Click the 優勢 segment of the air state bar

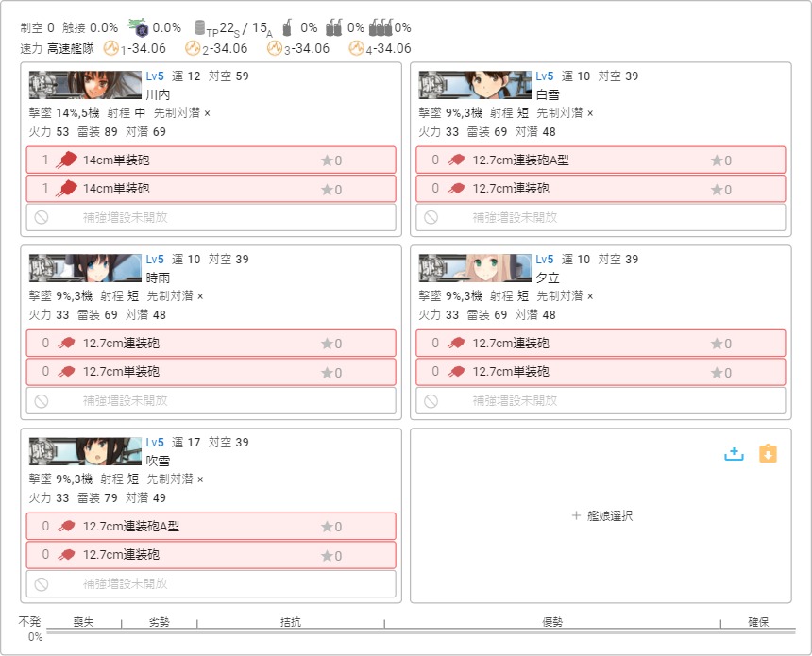552,622
